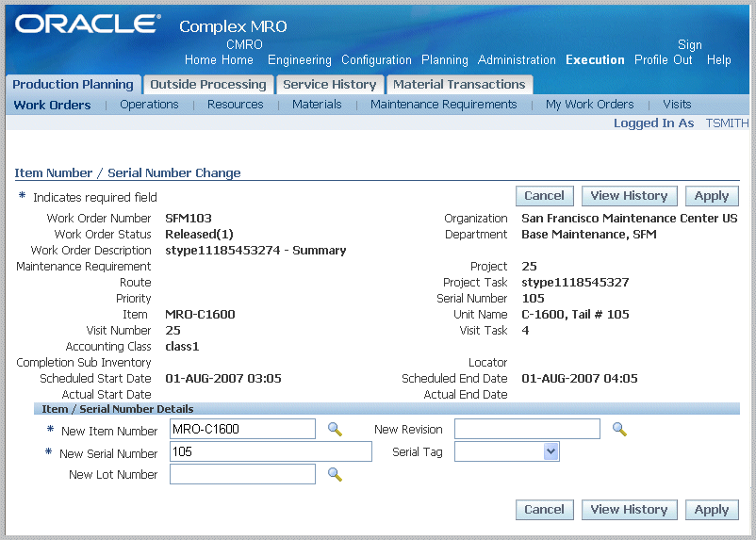Open lookup for New Lot Number
756x540 pixels.
(335, 474)
